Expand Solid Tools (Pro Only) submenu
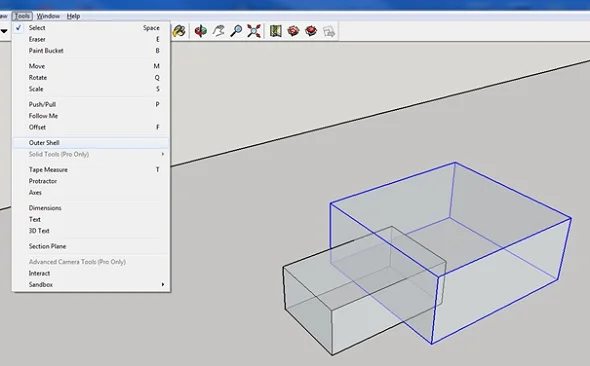 click(x=91, y=154)
